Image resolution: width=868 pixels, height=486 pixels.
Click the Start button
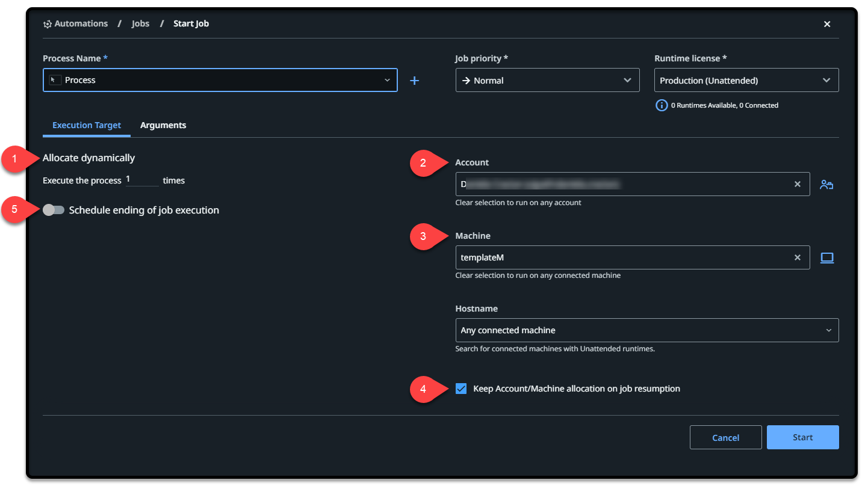coord(803,437)
